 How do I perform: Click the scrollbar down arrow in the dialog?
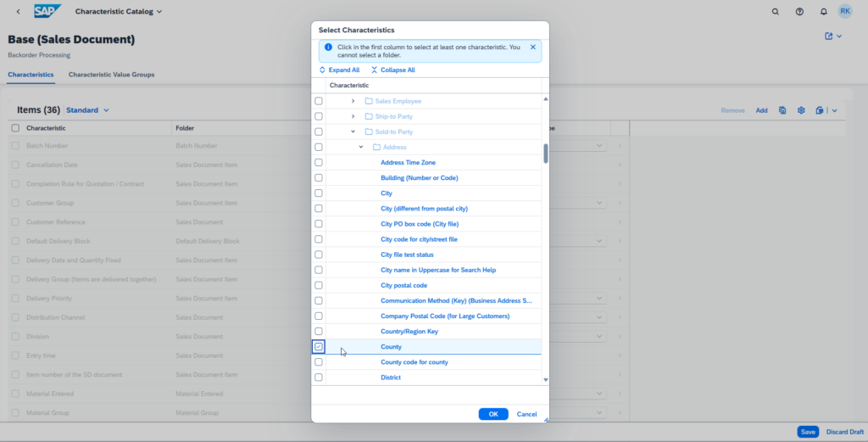pos(545,380)
